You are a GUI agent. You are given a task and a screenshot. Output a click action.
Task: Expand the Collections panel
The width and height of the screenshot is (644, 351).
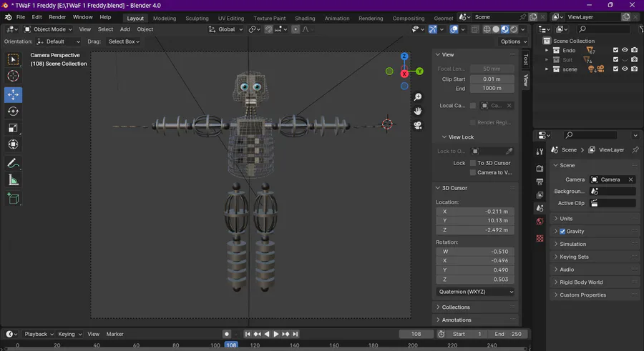pos(456,307)
